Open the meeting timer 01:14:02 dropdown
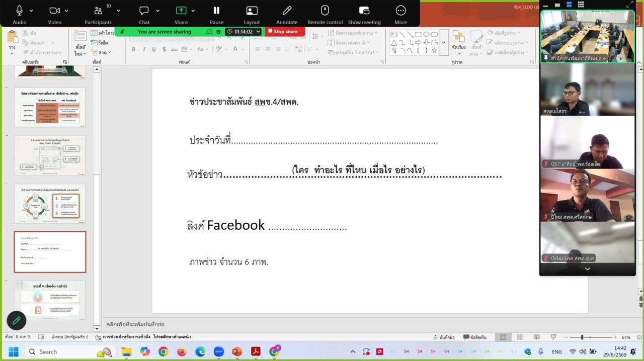 pyautogui.click(x=244, y=31)
